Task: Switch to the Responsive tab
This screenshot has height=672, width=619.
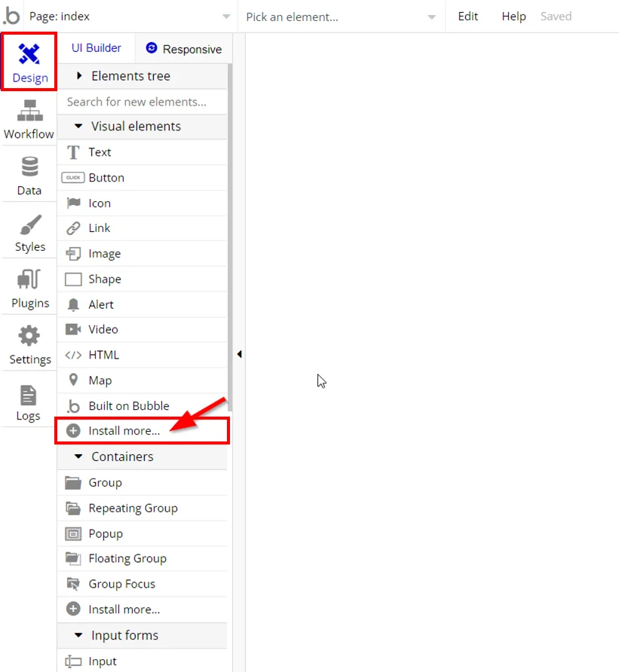Action: (184, 49)
